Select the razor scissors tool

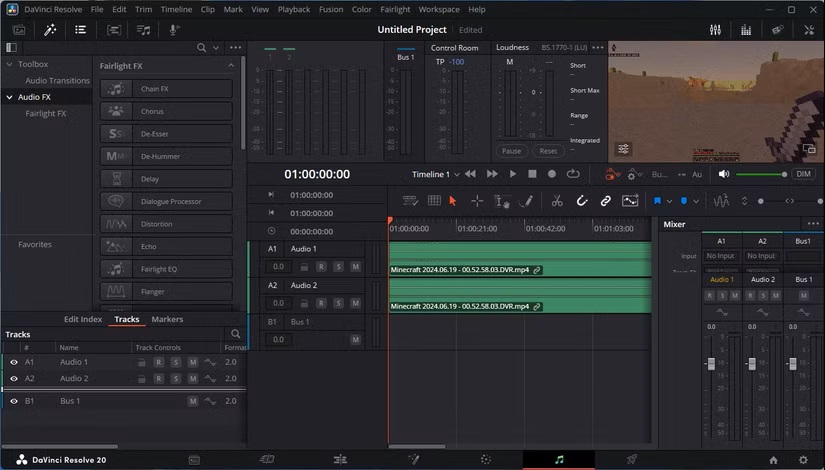pyautogui.click(x=557, y=201)
